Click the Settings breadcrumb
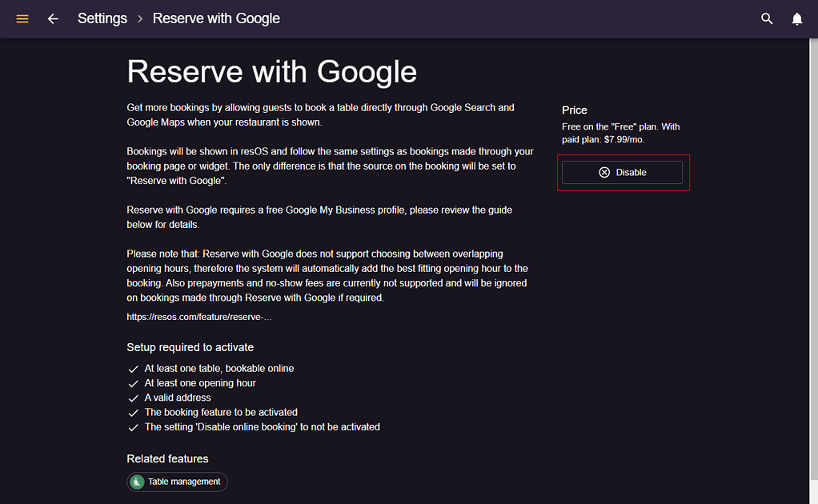818x504 pixels. click(x=102, y=18)
